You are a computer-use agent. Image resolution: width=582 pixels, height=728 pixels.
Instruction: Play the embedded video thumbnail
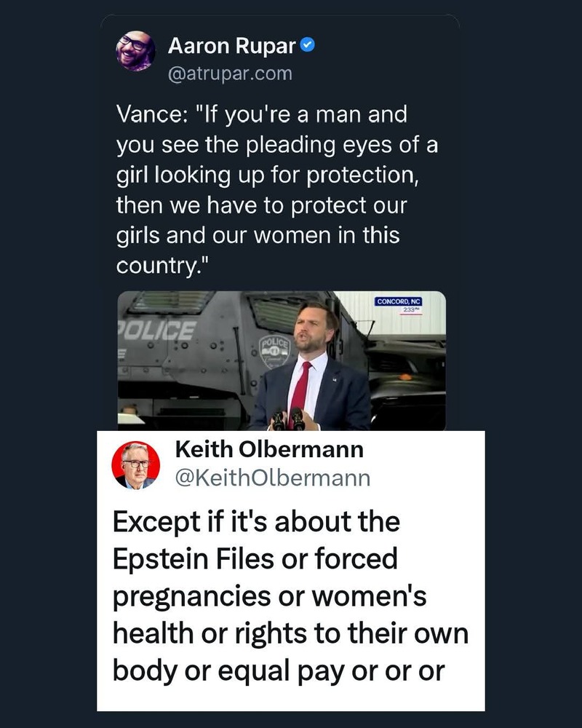click(282, 360)
